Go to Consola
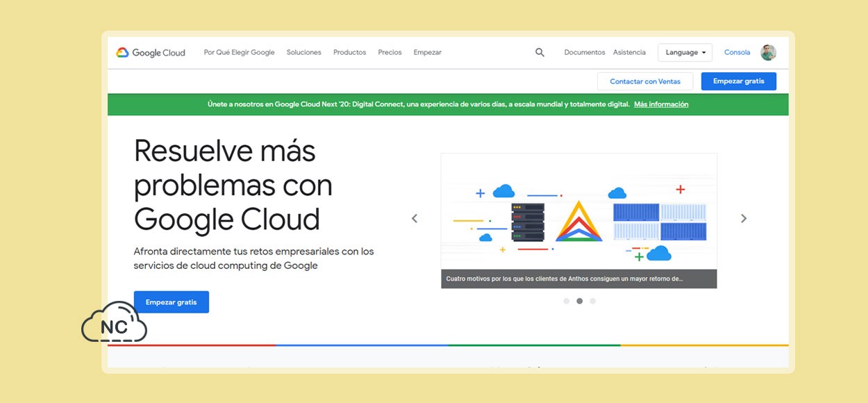Screen dimensions: 868x403 click(737, 53)
